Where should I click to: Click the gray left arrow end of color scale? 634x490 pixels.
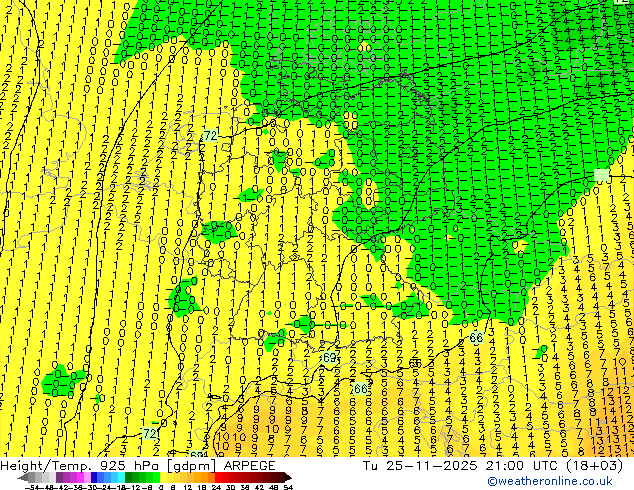click(23, 478)
